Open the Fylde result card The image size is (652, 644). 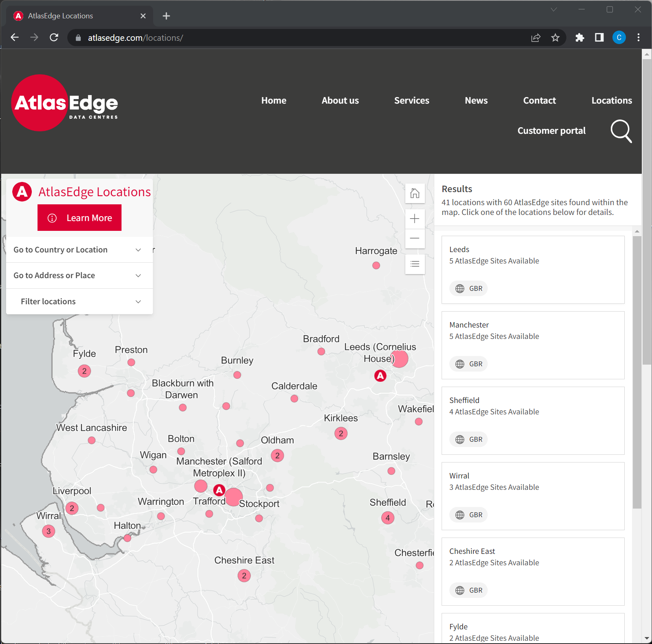[x=533, y=628]
